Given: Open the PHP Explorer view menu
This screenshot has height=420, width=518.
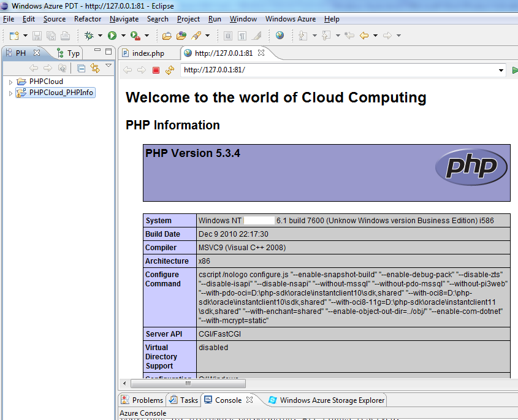Looking at the screenshot, I should 109,66.
